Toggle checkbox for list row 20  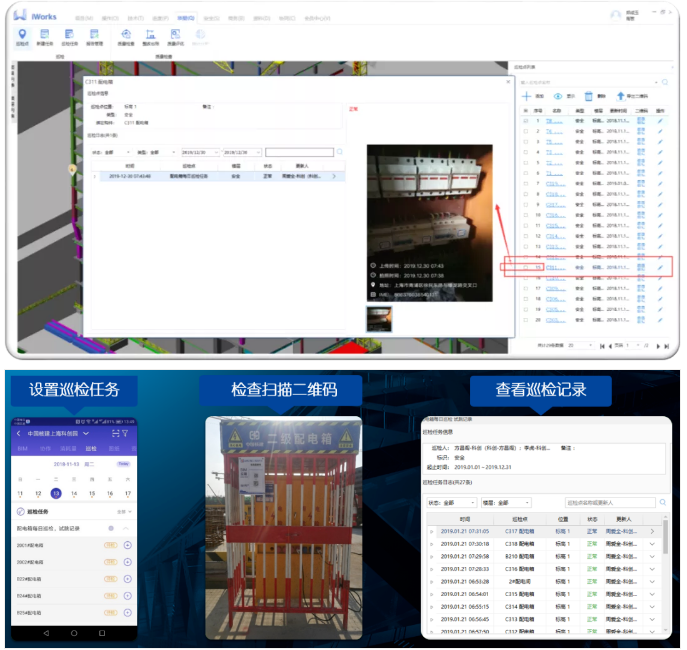tap(526, 320)
